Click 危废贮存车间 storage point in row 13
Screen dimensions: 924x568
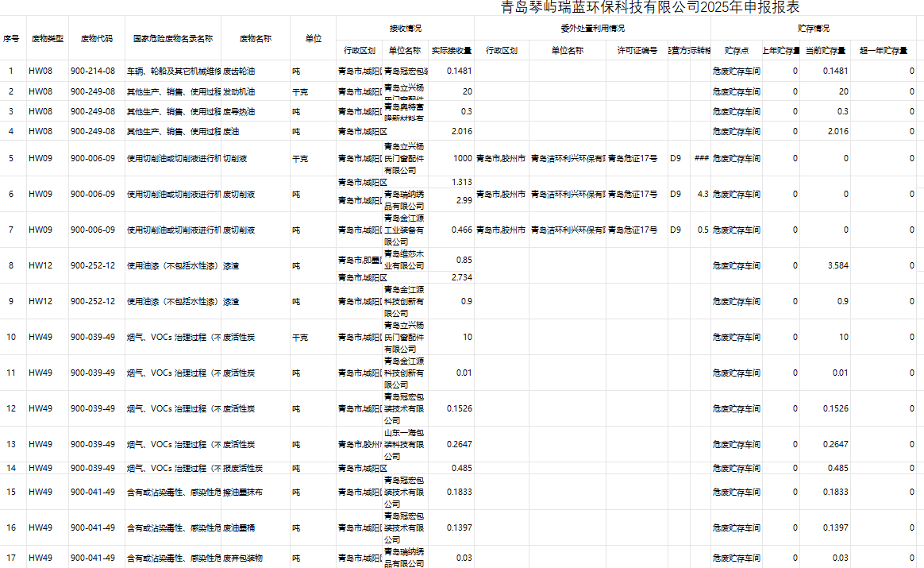(737, 444)
